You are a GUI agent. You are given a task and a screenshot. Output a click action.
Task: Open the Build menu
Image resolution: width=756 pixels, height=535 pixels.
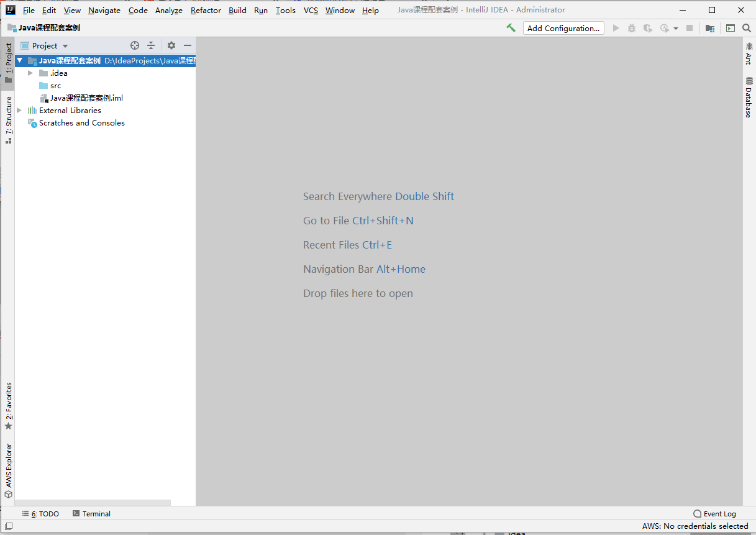237,11
